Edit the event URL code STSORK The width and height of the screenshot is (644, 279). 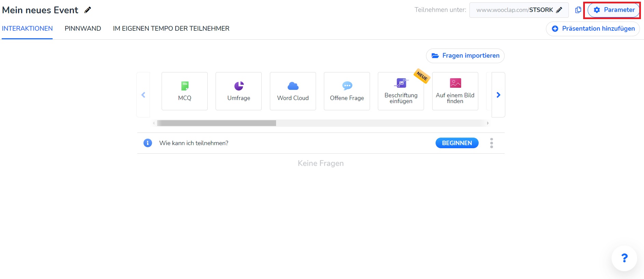[x=559, y=10]
